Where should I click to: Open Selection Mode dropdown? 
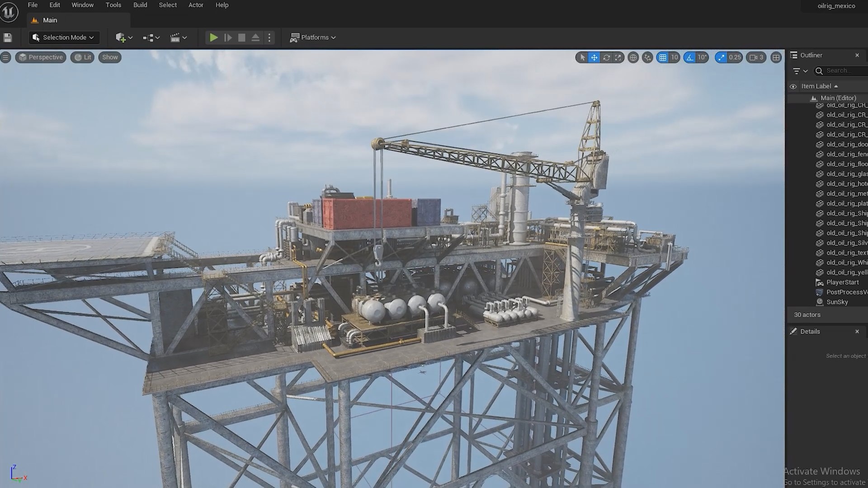64,38
